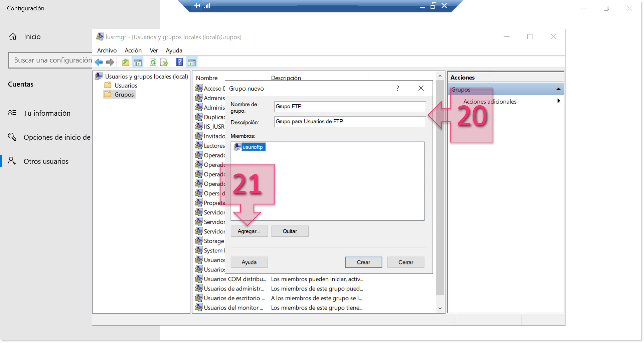The height and width of the screenshot is (343, 644).
Task: Click the Descripción text field
Action: point(350,122)
